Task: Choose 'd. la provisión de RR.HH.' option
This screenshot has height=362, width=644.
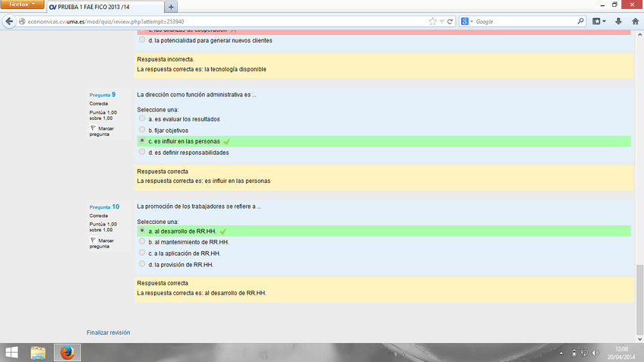Action: [x=142, y=264]
